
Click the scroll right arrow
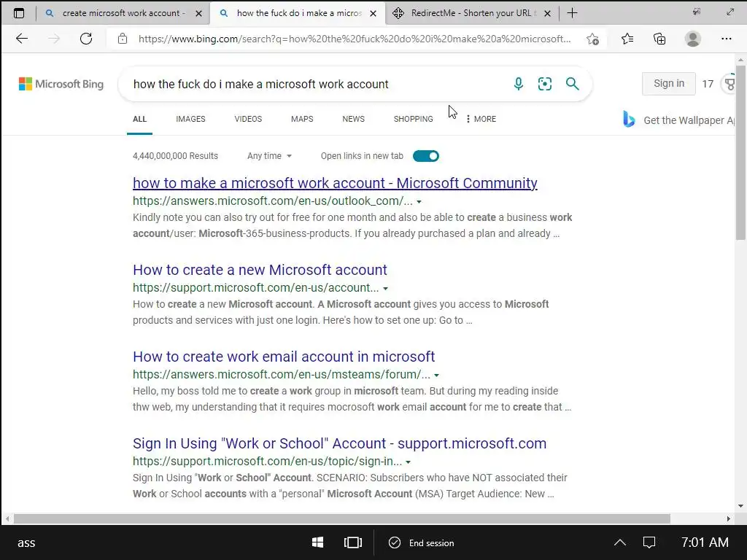click(729, 518)
